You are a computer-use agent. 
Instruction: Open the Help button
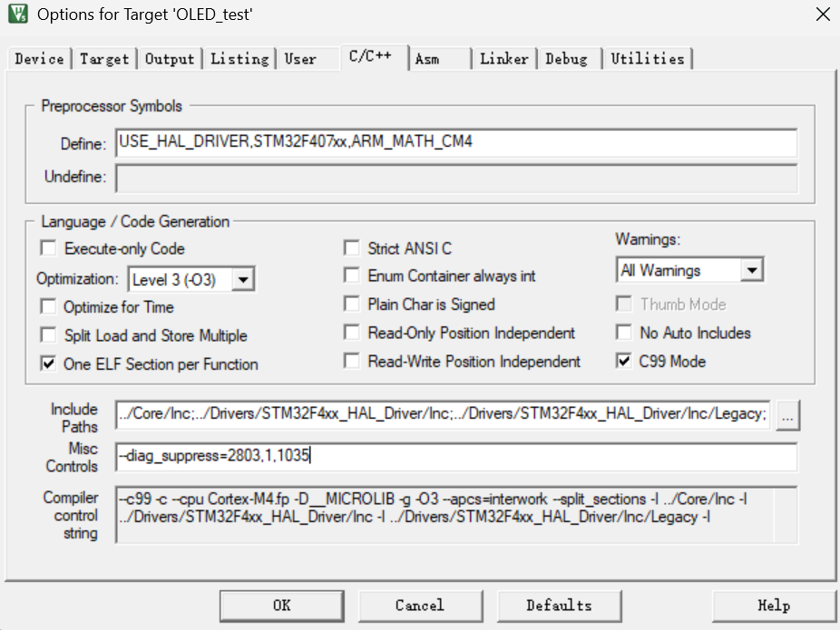(774, 606)
